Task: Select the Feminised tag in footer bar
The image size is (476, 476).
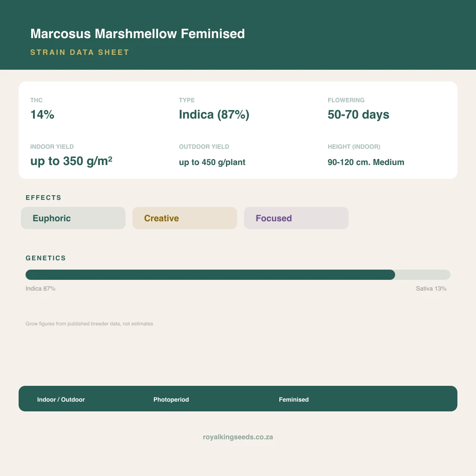Action: coord(294,399)
